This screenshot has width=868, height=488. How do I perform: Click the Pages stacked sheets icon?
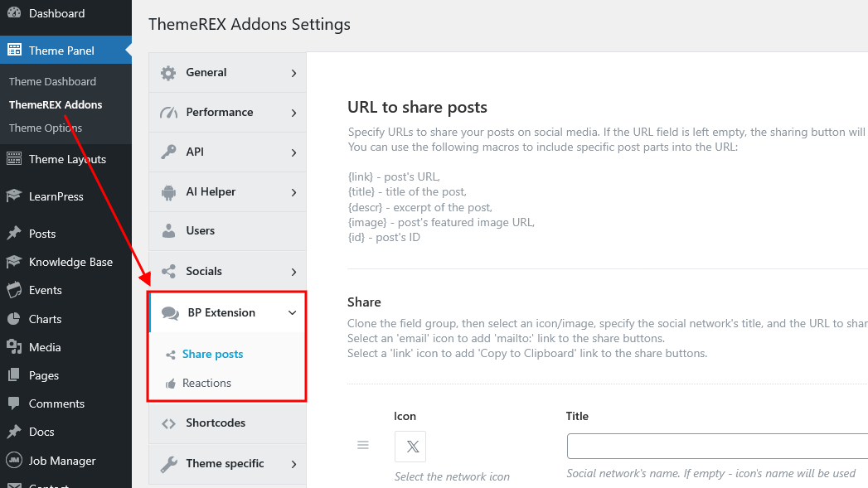pos(14,375)
